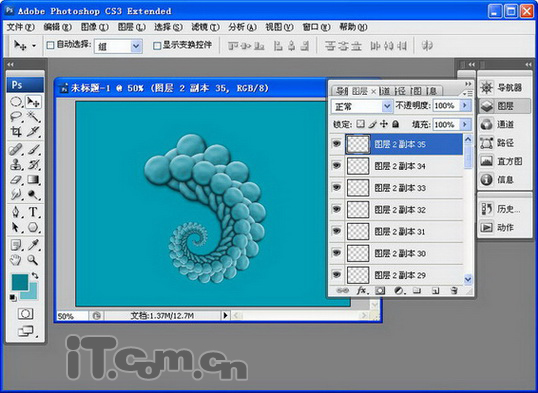Select the Clone Stamp tool
The image size is (538, 393).
16,165
